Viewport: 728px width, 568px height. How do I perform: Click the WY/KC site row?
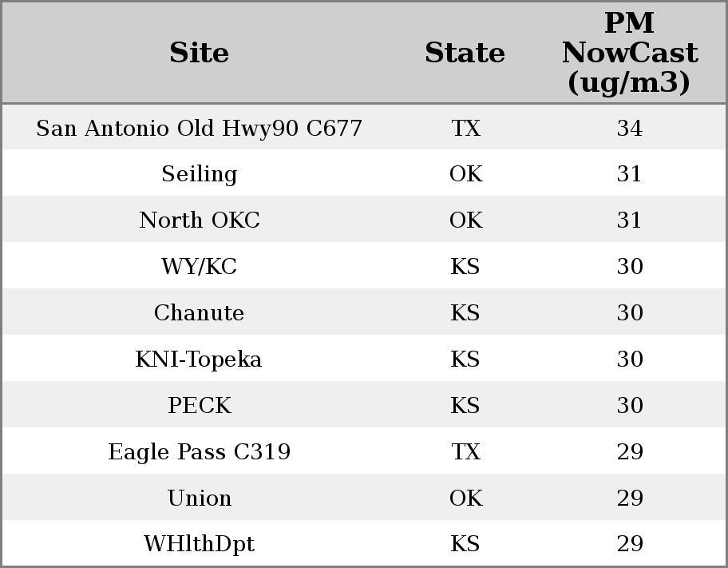[200, 267]
